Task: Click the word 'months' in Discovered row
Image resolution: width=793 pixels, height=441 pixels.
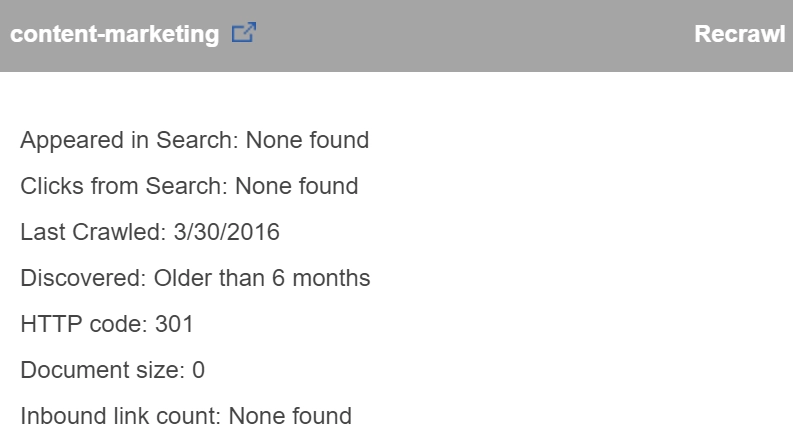Action: pos(336,278)
